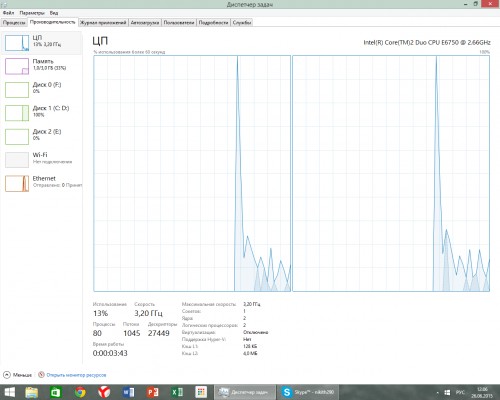Open the Автозагрузка tab

tap(145, 23)
